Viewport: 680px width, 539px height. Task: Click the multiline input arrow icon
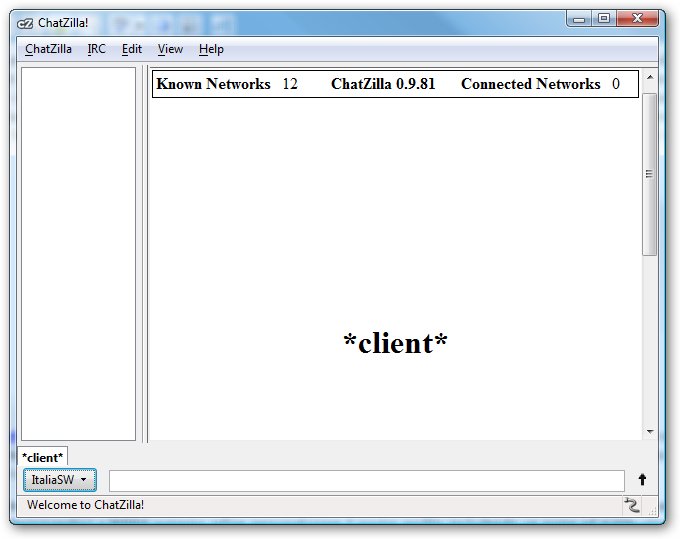pos(642,480)
